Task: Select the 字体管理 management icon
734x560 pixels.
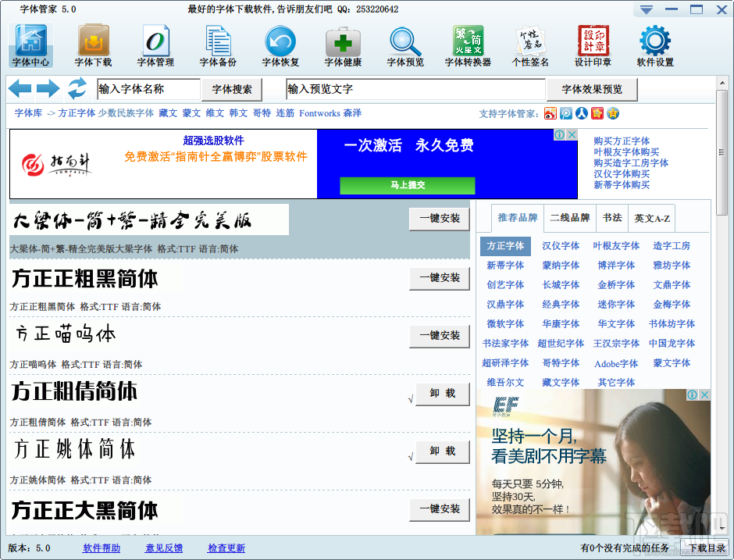Action: click(x=155, y=39)
